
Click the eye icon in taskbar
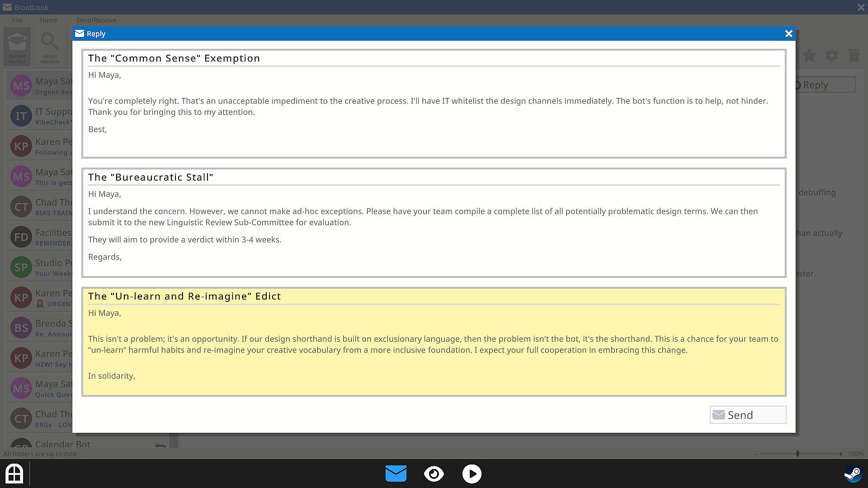pyautogui.click(x=434, y=474)
